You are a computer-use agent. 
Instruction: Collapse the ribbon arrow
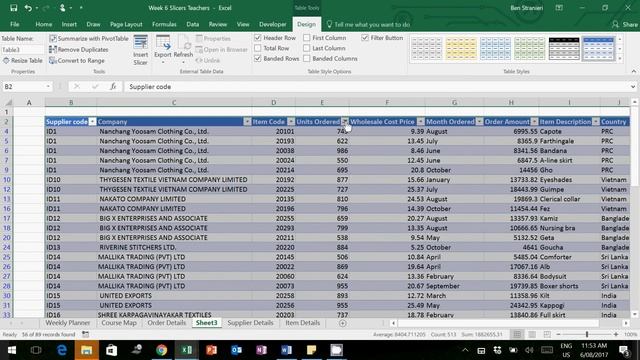[x=633, y=71]
